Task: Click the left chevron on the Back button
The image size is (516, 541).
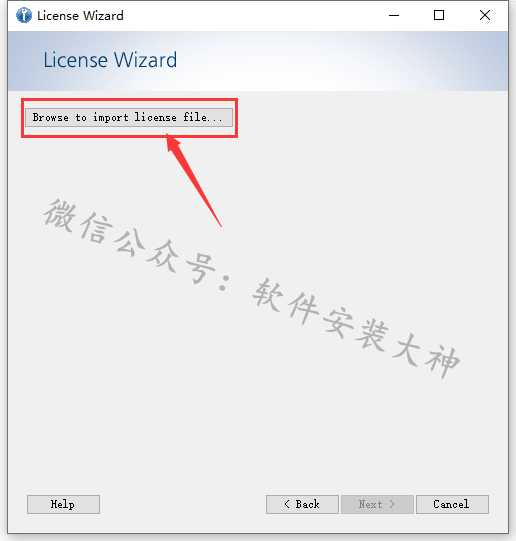Action: (287, 504)
